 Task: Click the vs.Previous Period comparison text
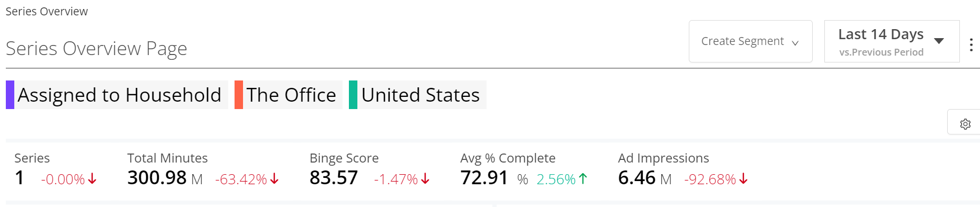coord(881,52)
